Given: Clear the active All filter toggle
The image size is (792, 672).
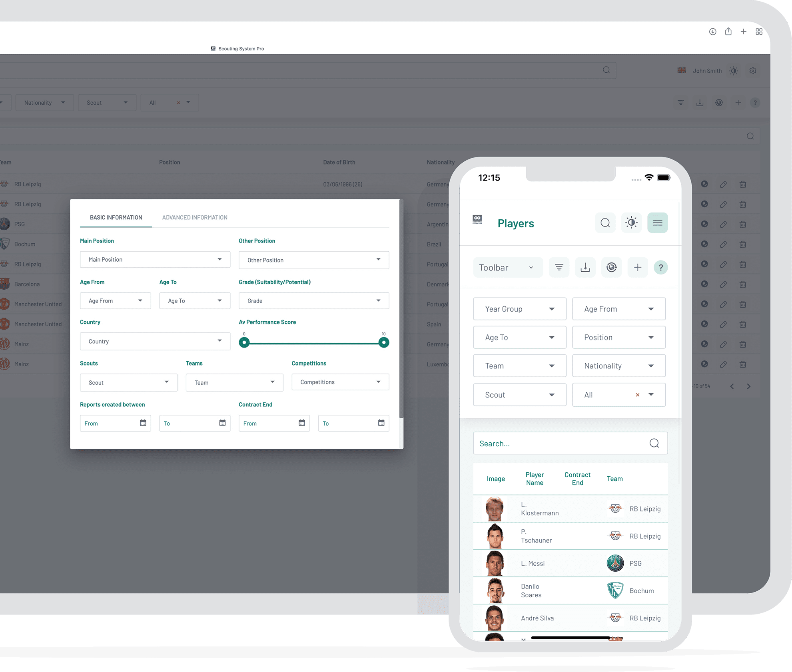Looking at the screenshot, I should (x=638, y=395).
